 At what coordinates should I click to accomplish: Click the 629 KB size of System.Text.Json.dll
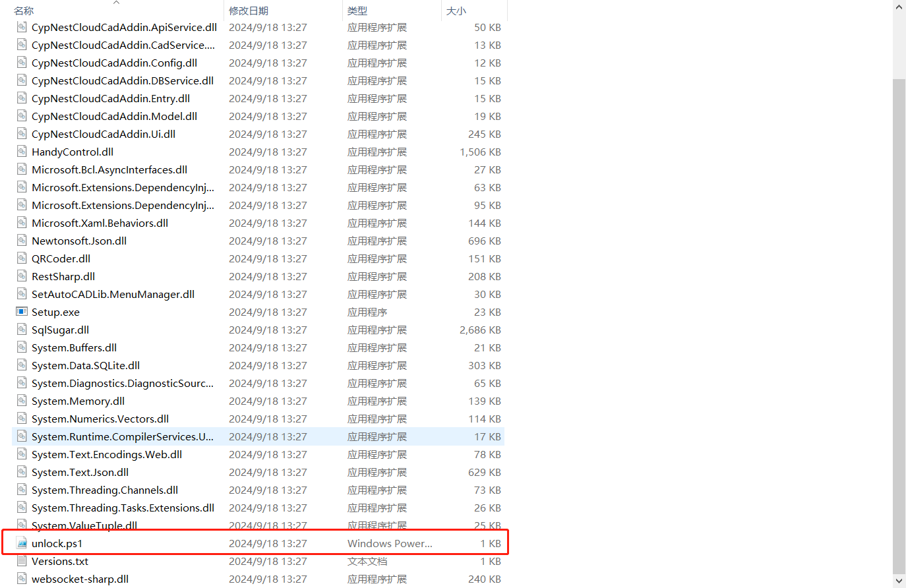pos(485,472)
